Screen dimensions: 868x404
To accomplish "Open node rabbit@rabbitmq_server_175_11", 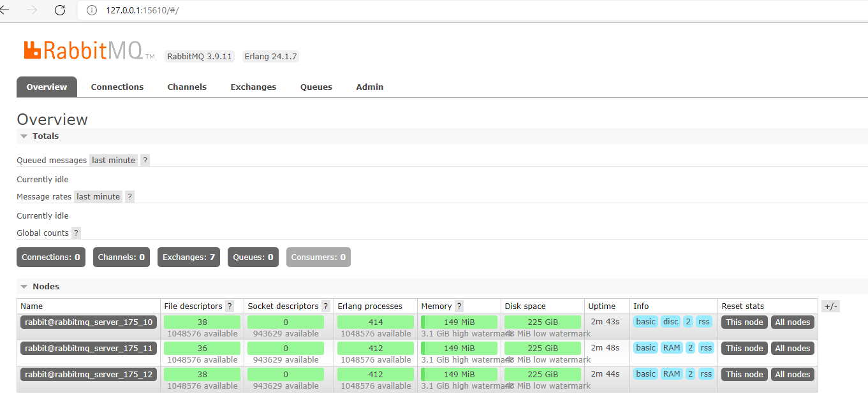I will (89, 349).
